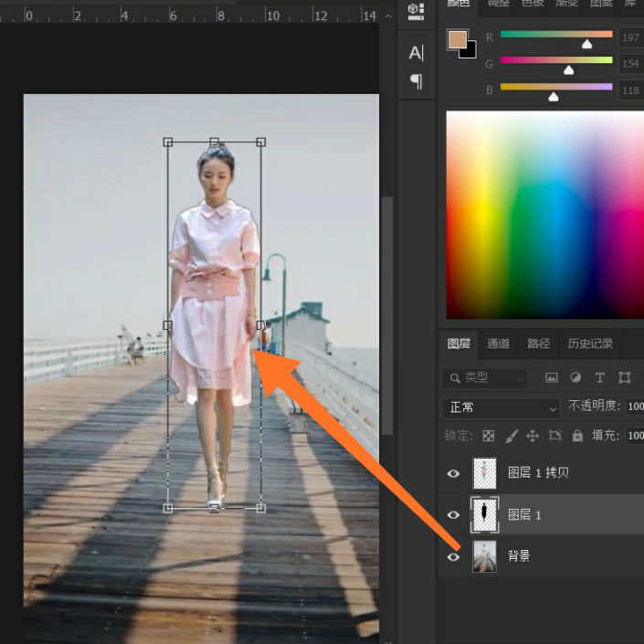Click the middle-left transform handle
Image resolution: width=644 pixels, height=644 pixels.
167,325
